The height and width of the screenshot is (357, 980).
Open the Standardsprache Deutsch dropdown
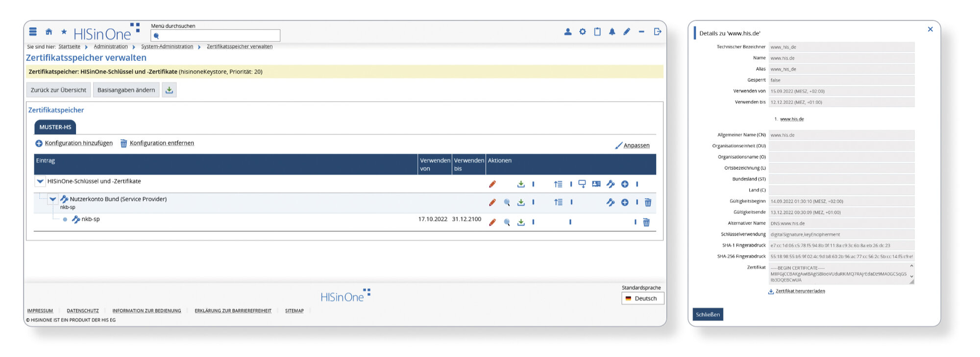(x=642, y=298)
